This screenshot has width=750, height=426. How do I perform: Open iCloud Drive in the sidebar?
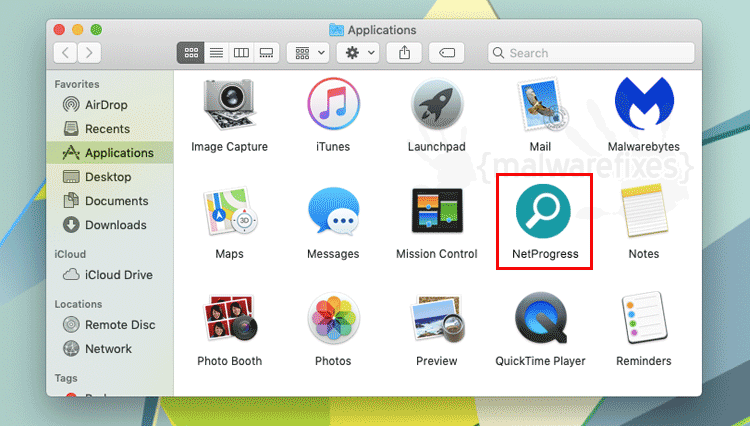[x=110, y=274]
